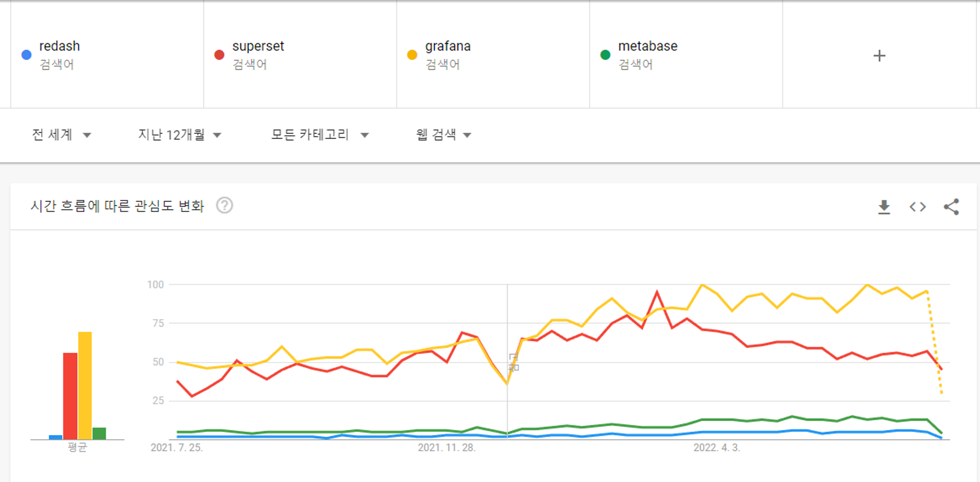Open the 모든 카테고리 dropdown
Viewport: 980px width, 482px height.
(320, 135)
